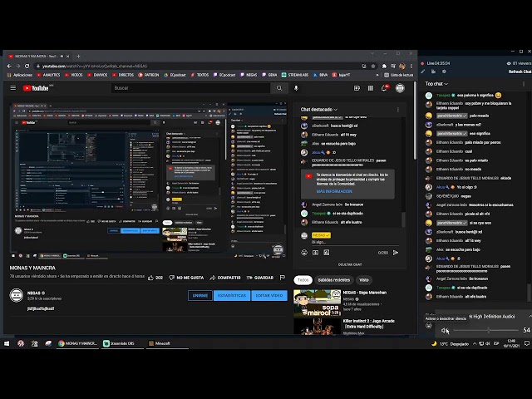Open MÁS INFORMACIÓN link in chat welcome
The width and height of the screenshot is (532, 399).
334,191
